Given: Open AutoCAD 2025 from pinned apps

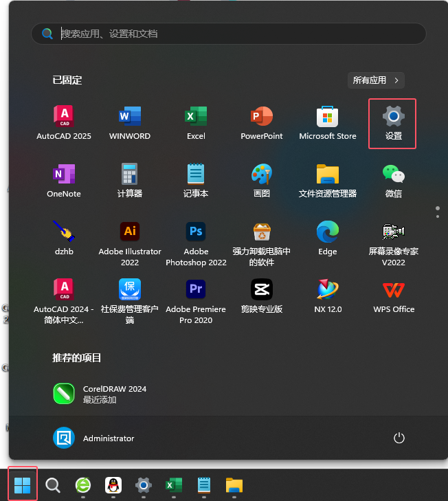Looking at the screenshot, I should tap(64, 123).
